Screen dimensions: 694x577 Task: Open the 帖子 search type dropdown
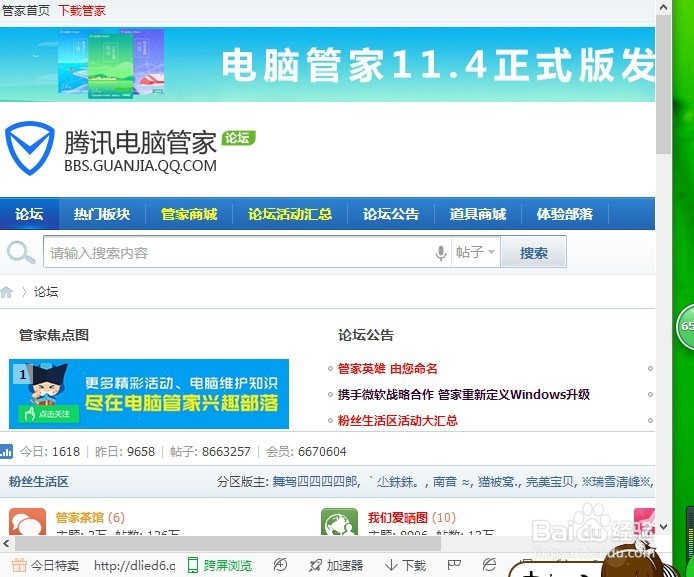click(x=476, y=252)
